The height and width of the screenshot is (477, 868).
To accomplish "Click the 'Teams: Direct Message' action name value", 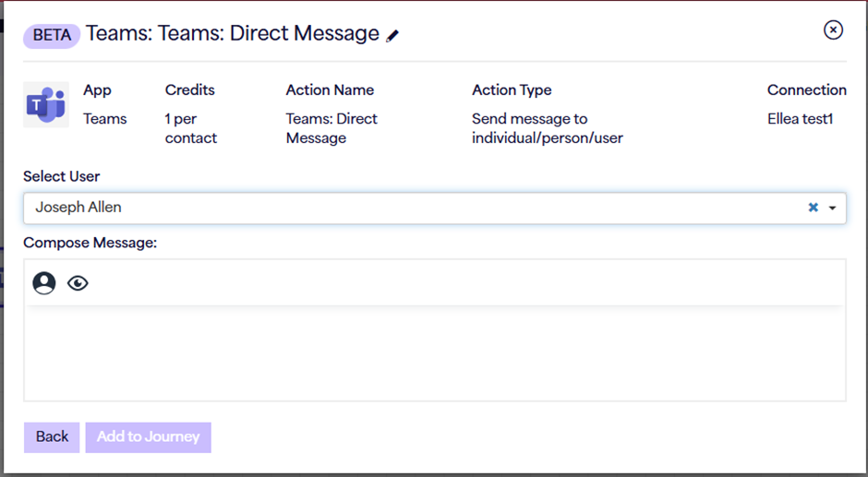I will coord(331,128).
